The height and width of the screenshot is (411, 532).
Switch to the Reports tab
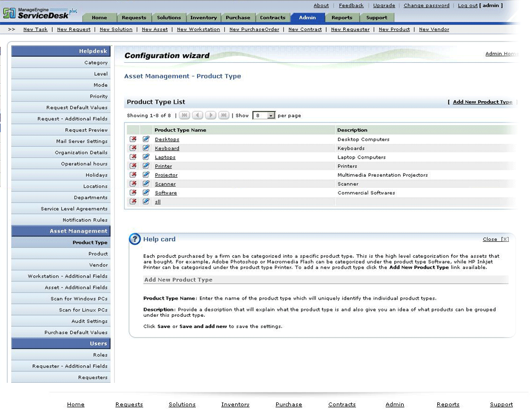coord(343,17)
